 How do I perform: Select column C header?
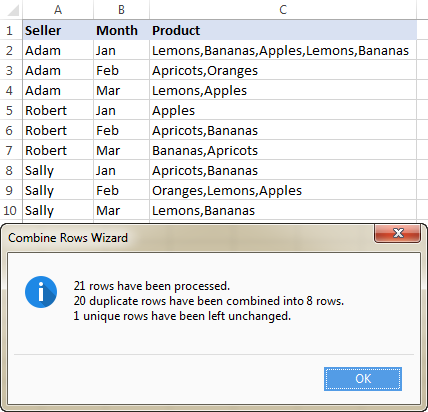283,10
